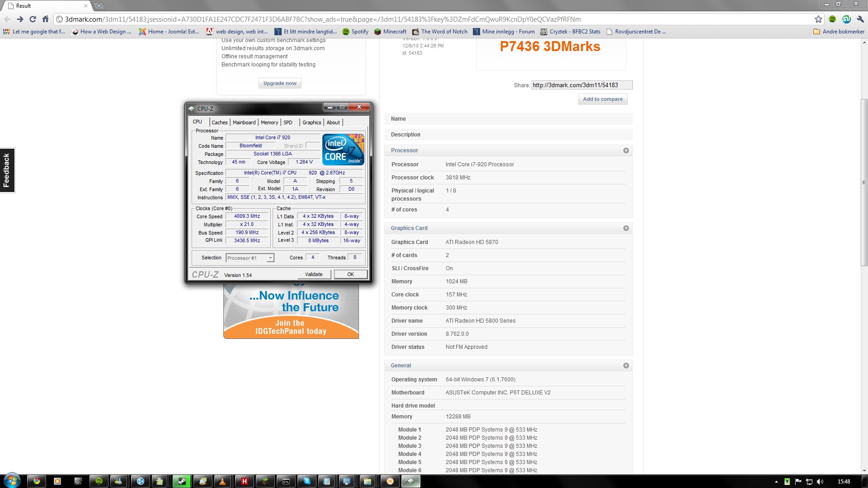868x488 pixels.
Task: Open the SPD tab in CPU-Z
Action: (288, 122)
